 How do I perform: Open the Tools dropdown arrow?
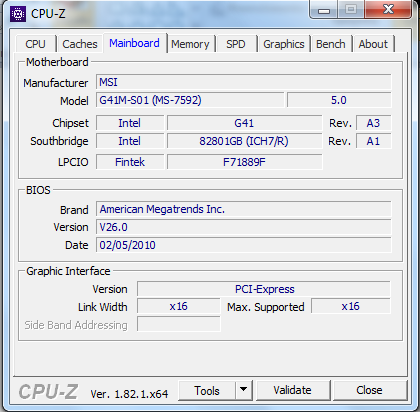click(x=244, y=390)
